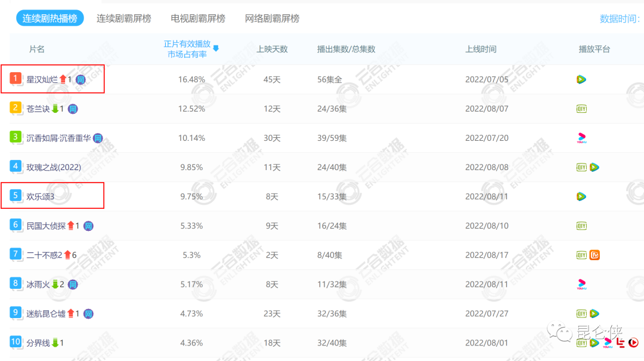Click the Mango TV icon for 二十不惑2

[x=595, y=255]
